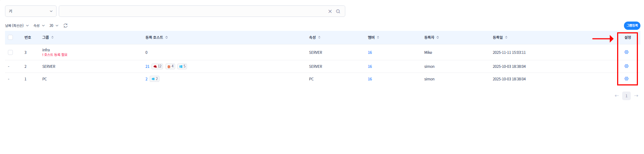Open the 키 search type dropdown
The height and width of the screenshot is (154, 644).
[30, 11]
